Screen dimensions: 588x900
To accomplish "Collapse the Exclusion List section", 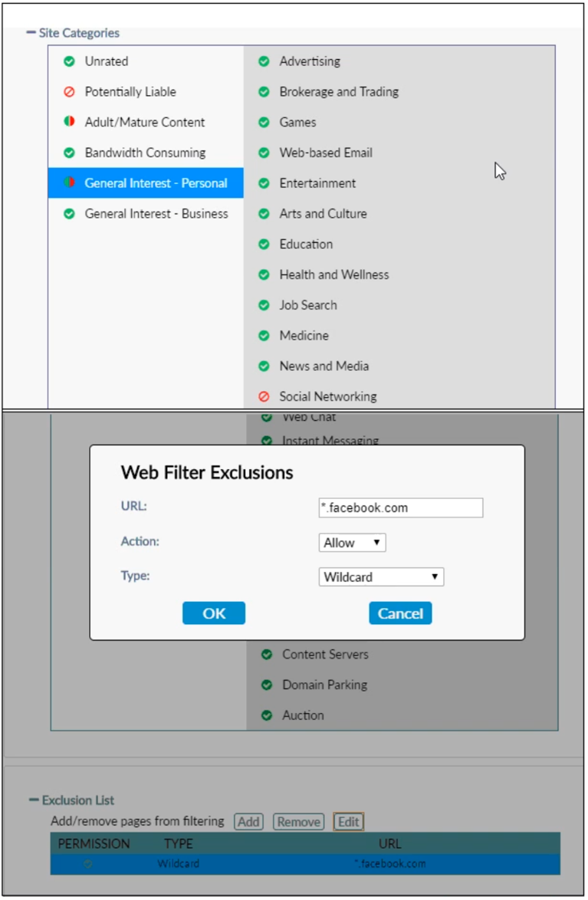I will [34, 800].
